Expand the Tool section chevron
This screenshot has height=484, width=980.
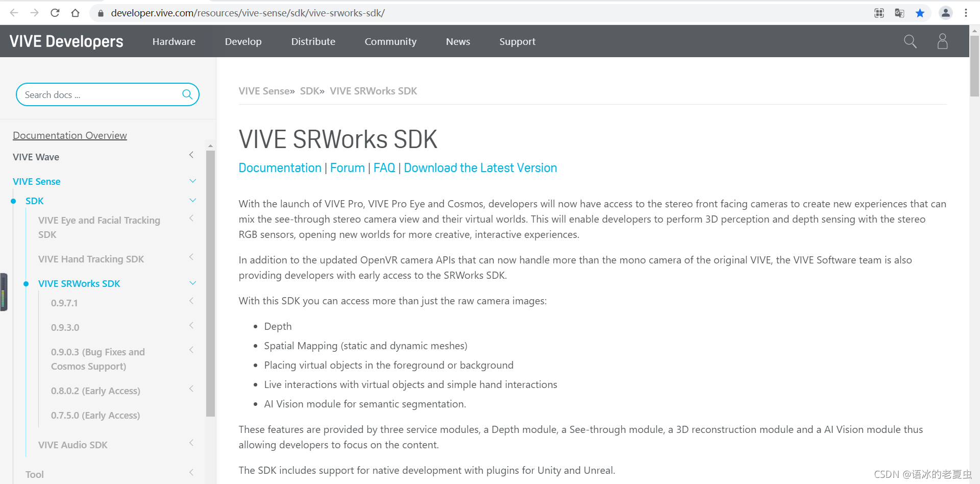click(191, 472)
